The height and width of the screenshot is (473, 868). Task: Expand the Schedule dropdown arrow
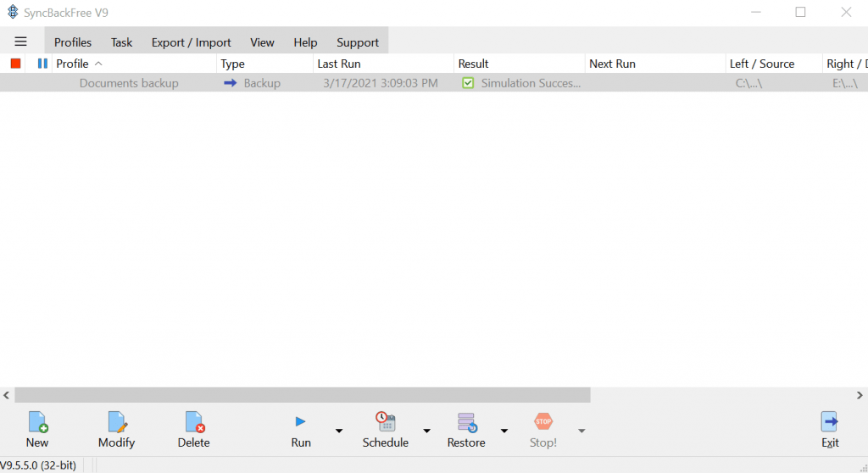click(x=427, y=431)
